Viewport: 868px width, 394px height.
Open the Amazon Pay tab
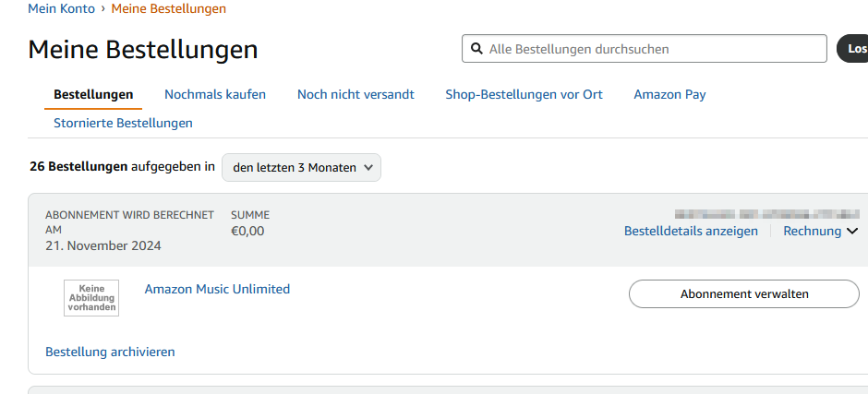(x=669, y=95)
